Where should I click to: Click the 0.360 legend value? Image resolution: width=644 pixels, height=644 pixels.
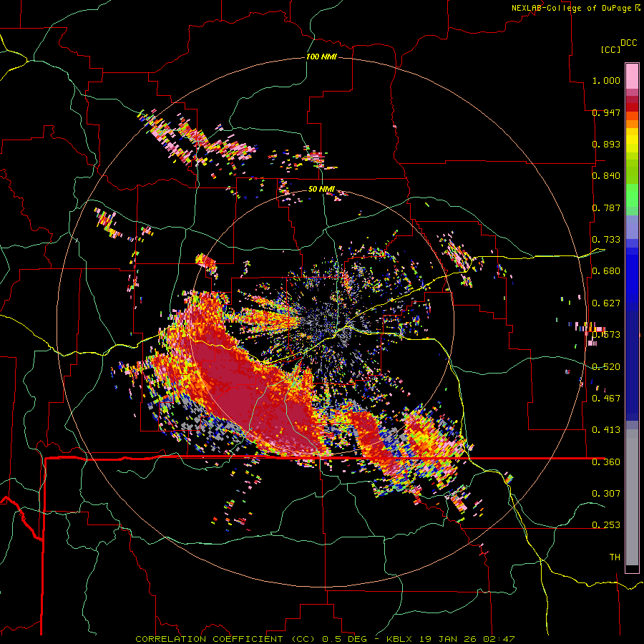pyautogui.click(x=606, y=462)
